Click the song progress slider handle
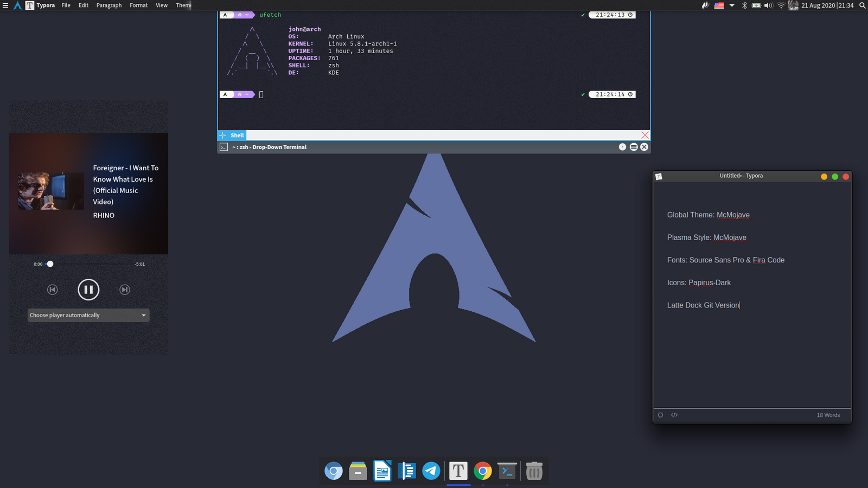 (50, 264)
